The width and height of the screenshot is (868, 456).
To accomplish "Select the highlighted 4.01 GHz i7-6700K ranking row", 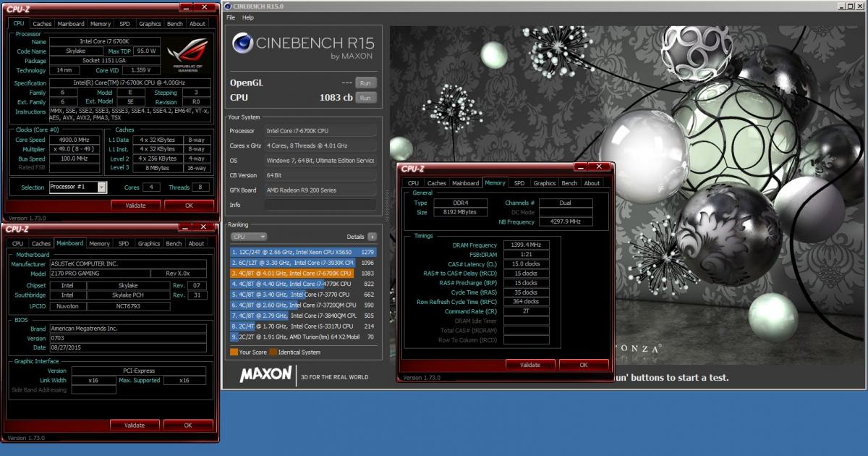I will [303, 273].
